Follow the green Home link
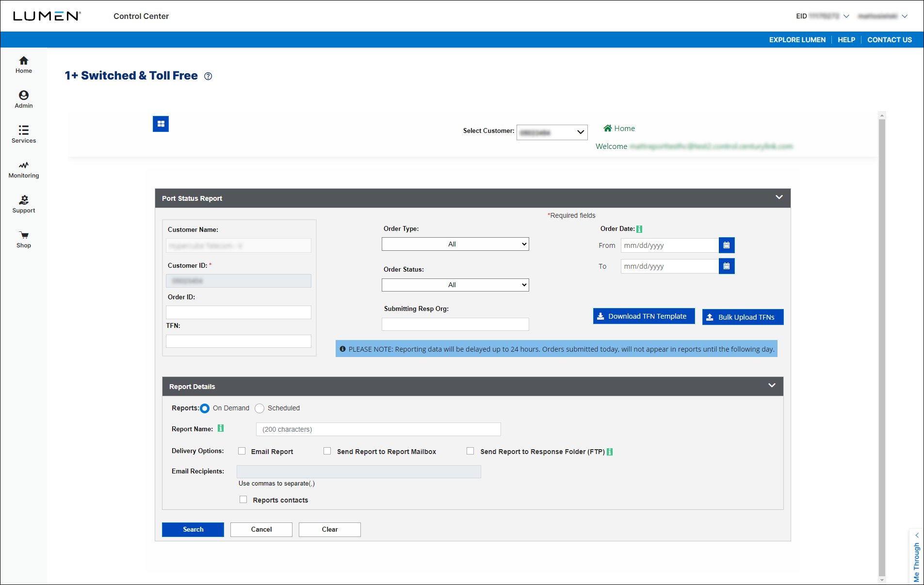This screenshot has width=924, height=585. coord(624,128)
